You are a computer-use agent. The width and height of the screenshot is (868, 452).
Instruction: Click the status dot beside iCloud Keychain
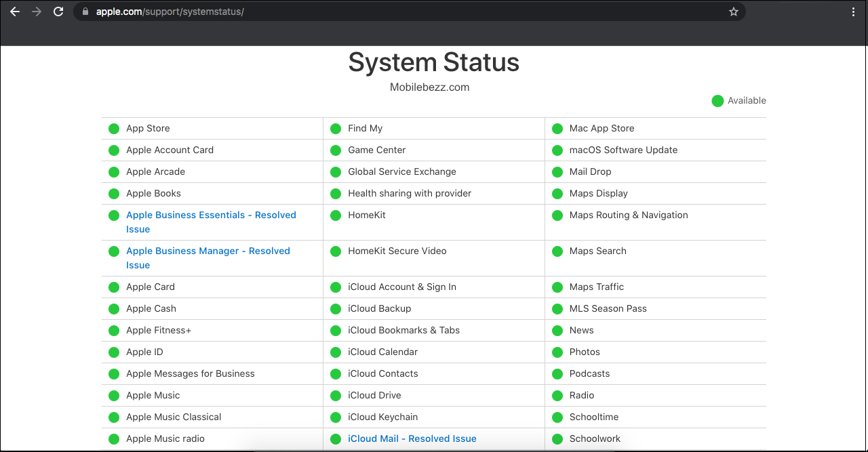coord(336,417)
